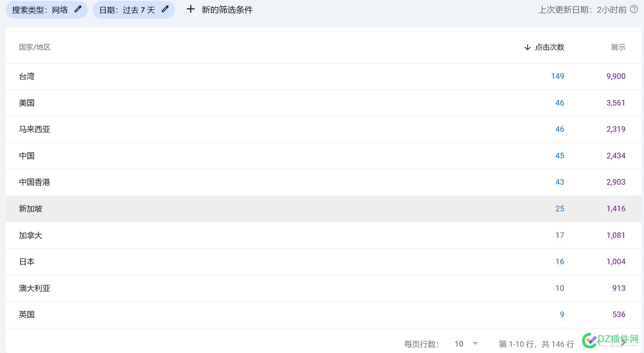
Task: Click impressions value 1,081
Action: tap(616, 235)
